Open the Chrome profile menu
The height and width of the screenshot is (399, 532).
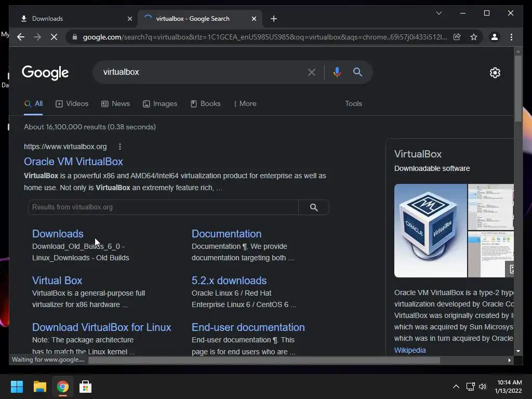click(495, 37)
